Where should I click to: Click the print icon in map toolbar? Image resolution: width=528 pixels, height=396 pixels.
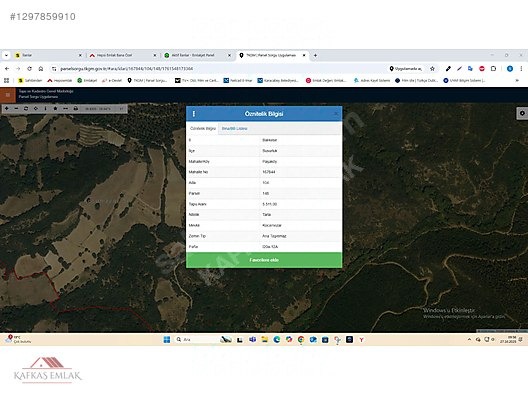coord(76,108)
